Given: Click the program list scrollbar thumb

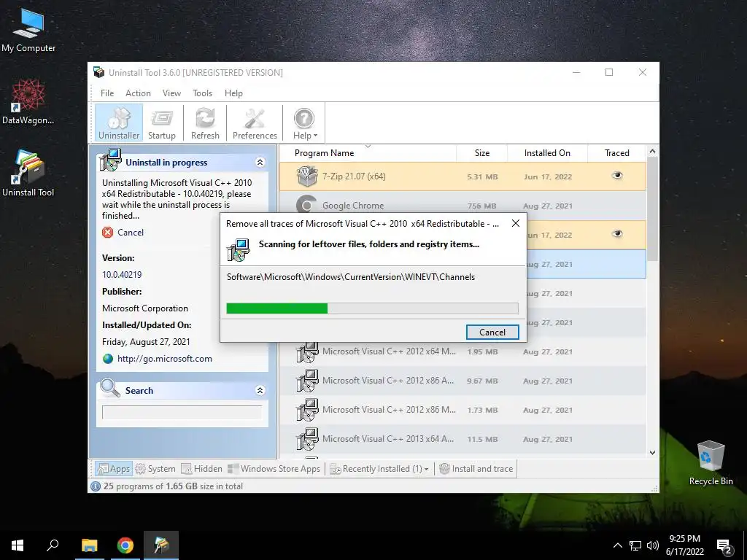Looking at the screenshot, I should 653,208.
